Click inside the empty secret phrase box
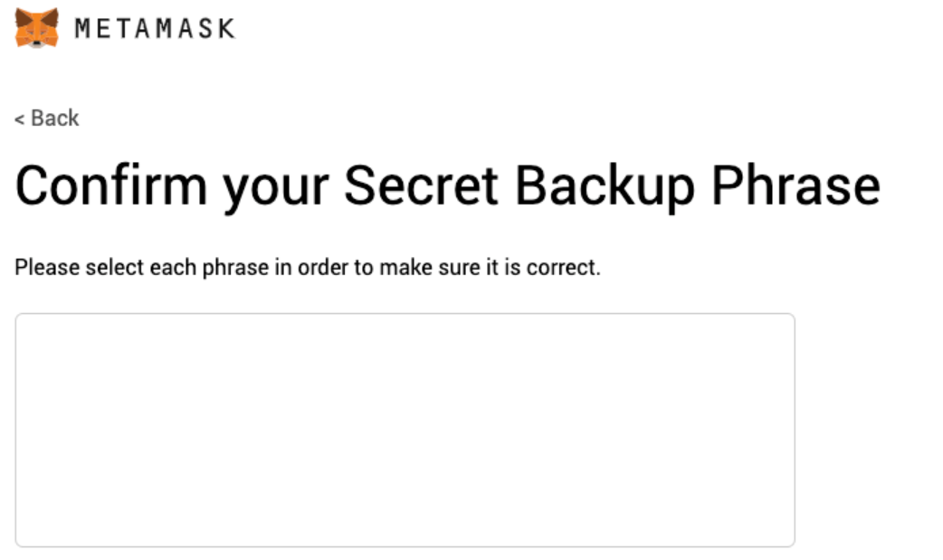The image size is (943, 560). pyautogui.click(x=405, y=430)
